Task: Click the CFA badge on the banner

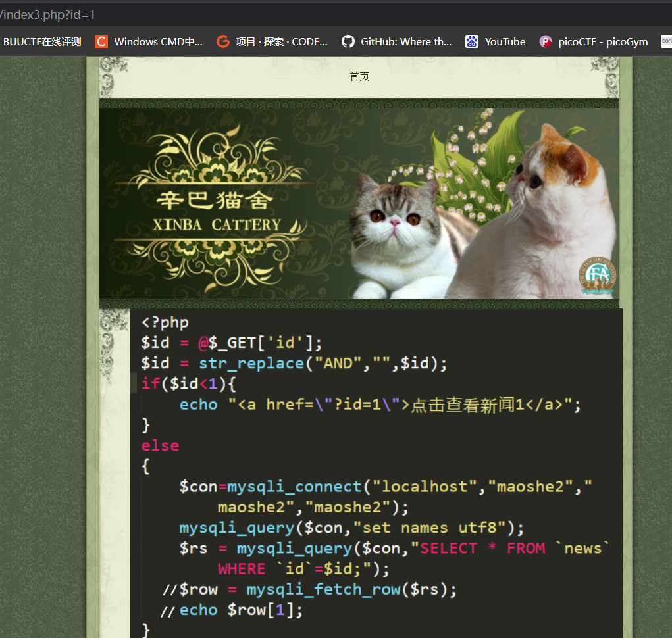Action: coord(598,276)
